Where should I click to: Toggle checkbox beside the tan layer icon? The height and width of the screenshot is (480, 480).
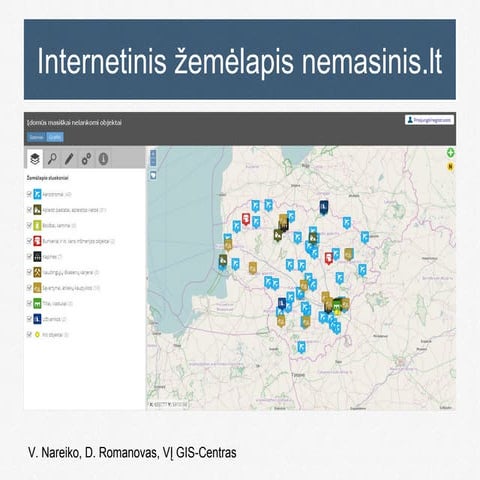(x=29, y=287)
